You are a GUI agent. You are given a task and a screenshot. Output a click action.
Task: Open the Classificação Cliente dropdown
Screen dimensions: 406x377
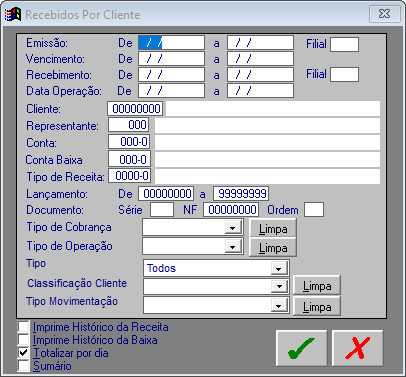coord(279,286)
